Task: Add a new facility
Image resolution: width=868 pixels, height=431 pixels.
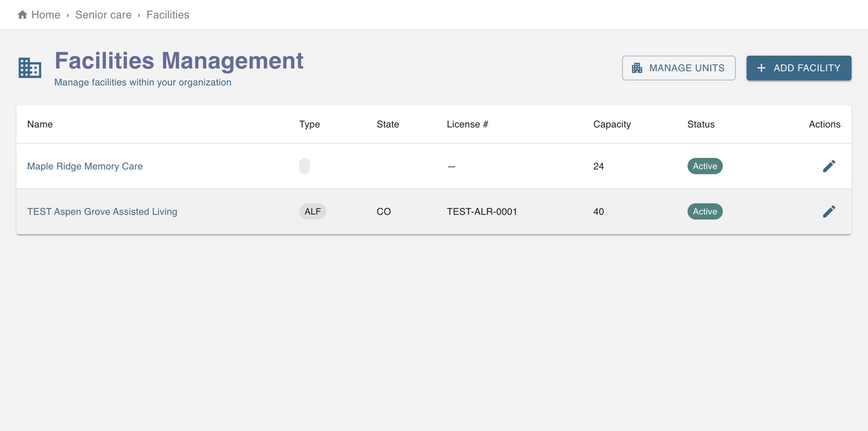Action: pos(799,68)
